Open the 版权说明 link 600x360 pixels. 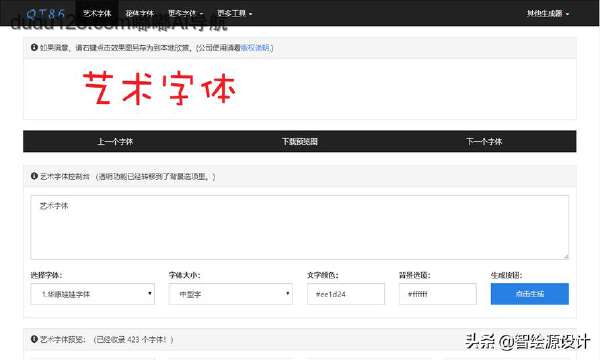pos(255,47)
